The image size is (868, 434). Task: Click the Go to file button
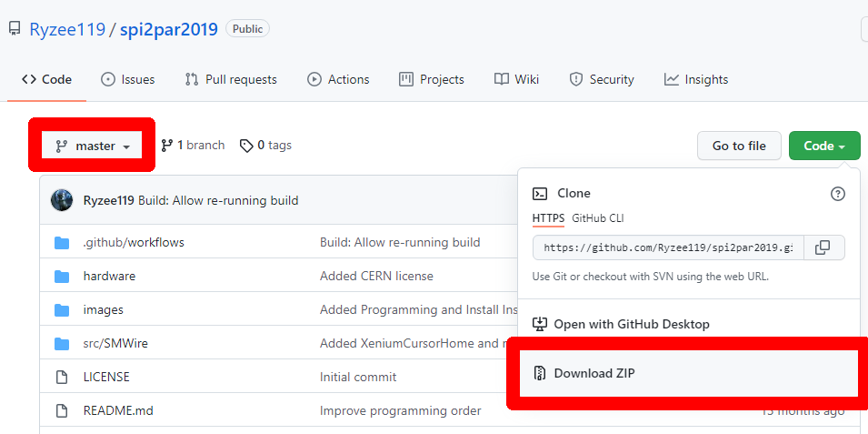click(x=739, y=146)
